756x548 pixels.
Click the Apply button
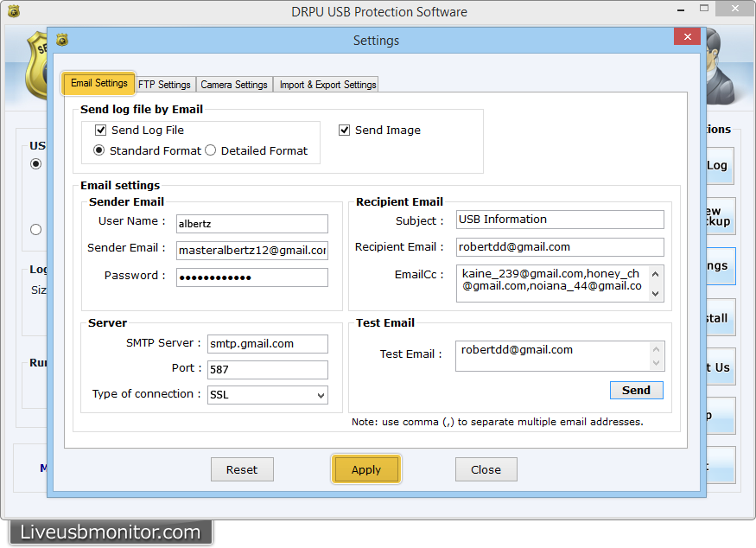tap(366, 469)
